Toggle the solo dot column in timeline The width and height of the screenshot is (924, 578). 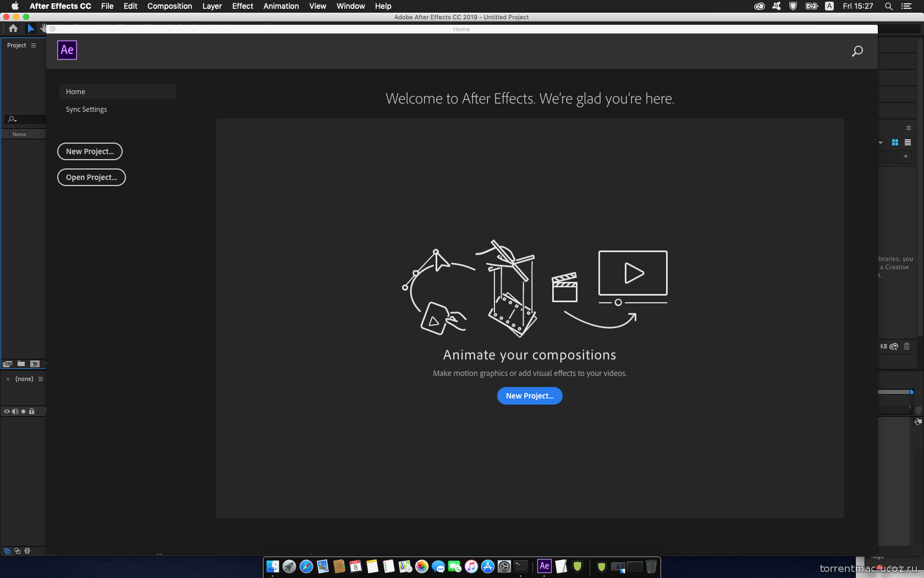tap(23, 411)
